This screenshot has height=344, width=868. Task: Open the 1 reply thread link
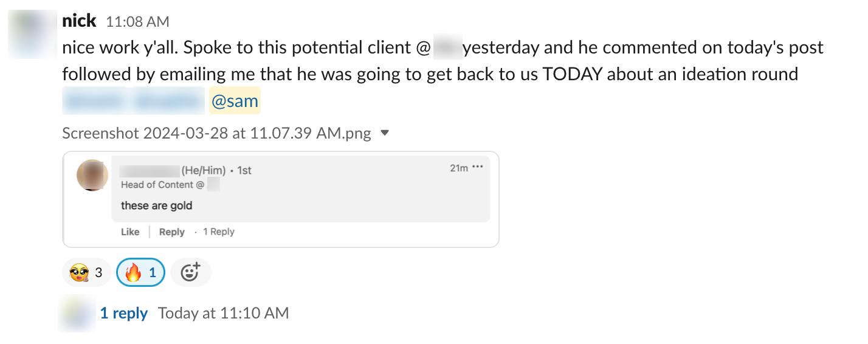[x=123, y=314]
